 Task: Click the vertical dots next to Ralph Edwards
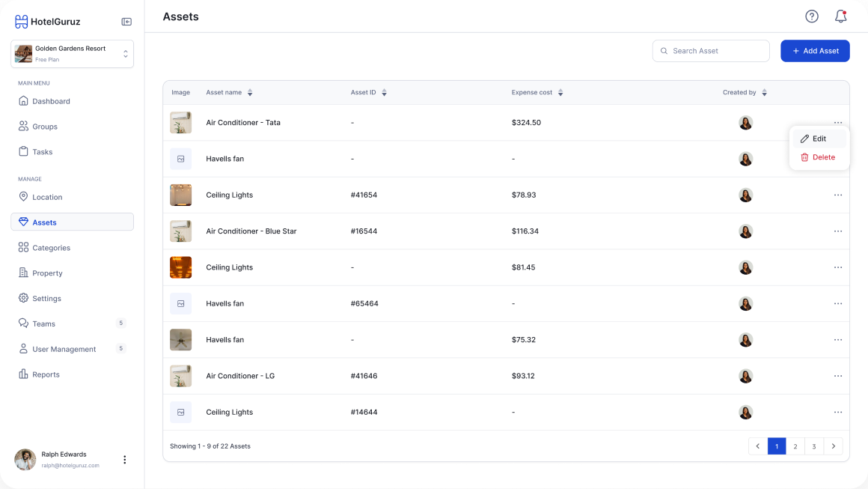[x=125, y=460]
